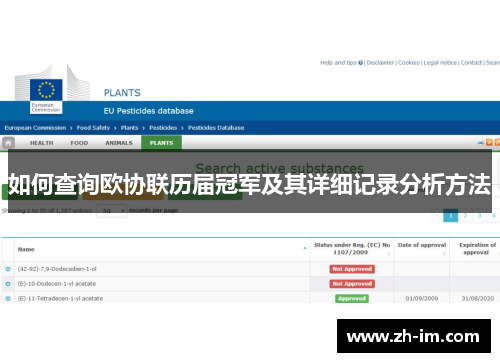Open the Cookies link
Viewport: 500px width, 362px height.
coord(409,63)
